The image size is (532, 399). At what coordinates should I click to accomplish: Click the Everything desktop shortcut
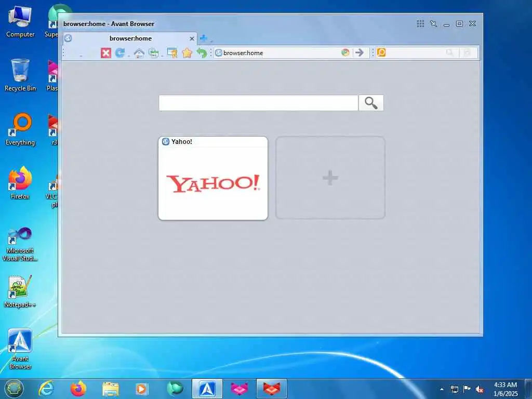(x=20, y=129)
